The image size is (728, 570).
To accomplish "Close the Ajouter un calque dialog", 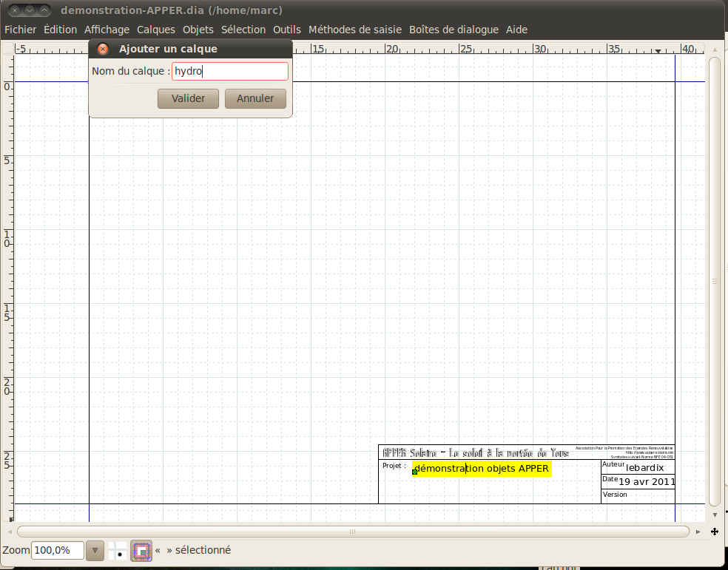I will (x=103, y=49).
